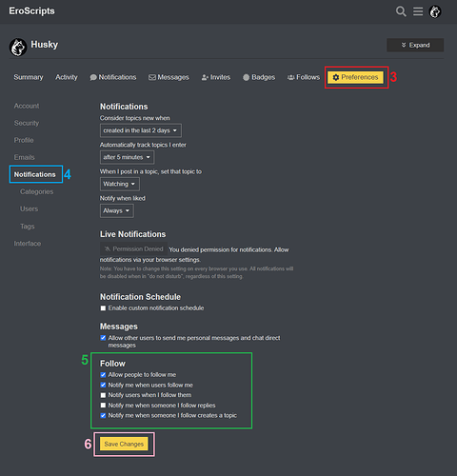
Task: Open the Messages tab with envelope icon
Action: pyautogui.click(x=169, y=77)
